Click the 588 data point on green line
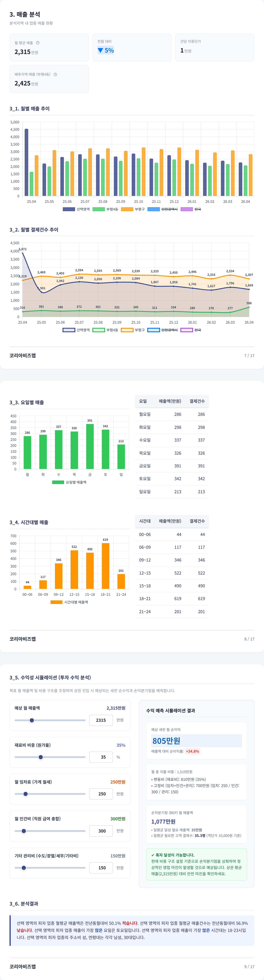Image resolution: width=264 pixels, height=980 pixels. pyautogui.click(x=249, y=307)
